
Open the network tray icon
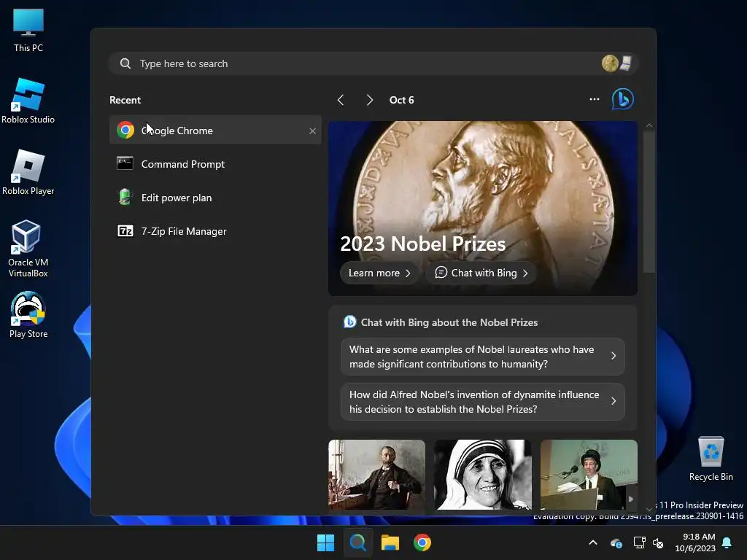(639, 542)
